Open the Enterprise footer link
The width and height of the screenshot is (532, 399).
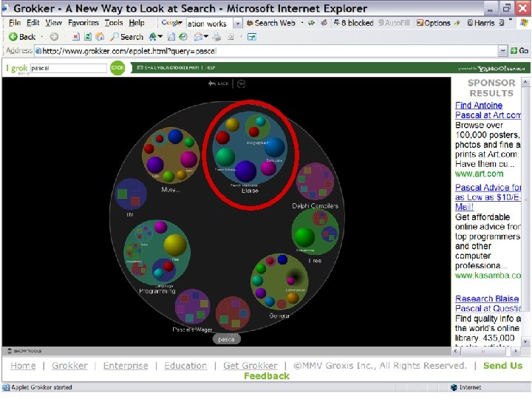click(126, 366)
